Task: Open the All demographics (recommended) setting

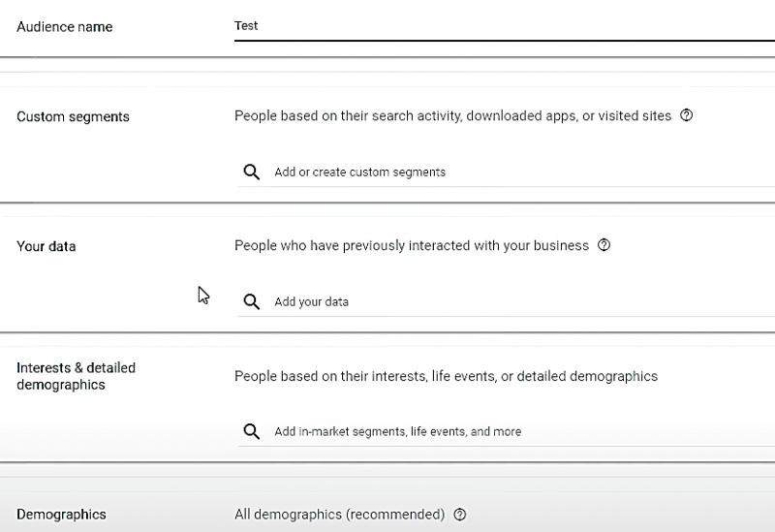Action: (339, 515)
